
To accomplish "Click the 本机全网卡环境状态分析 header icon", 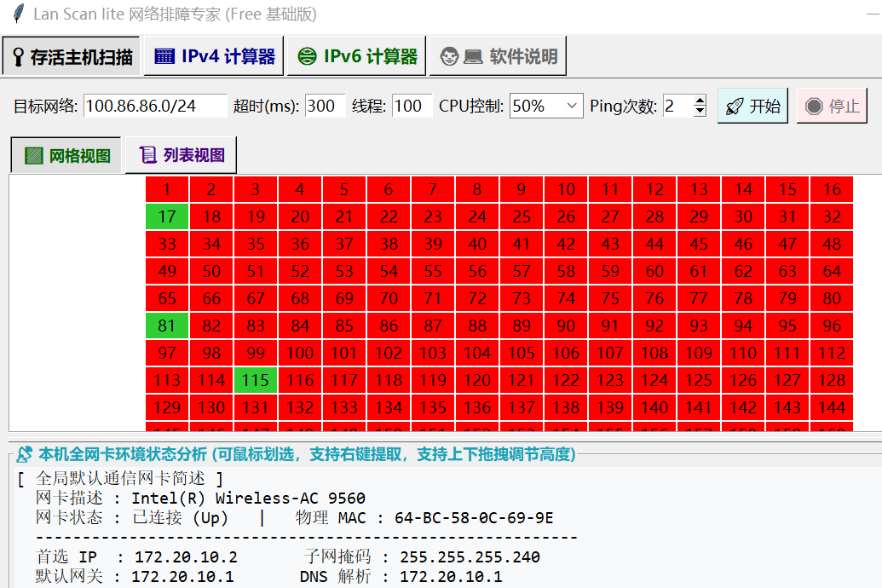I will (x=24, y=454).
